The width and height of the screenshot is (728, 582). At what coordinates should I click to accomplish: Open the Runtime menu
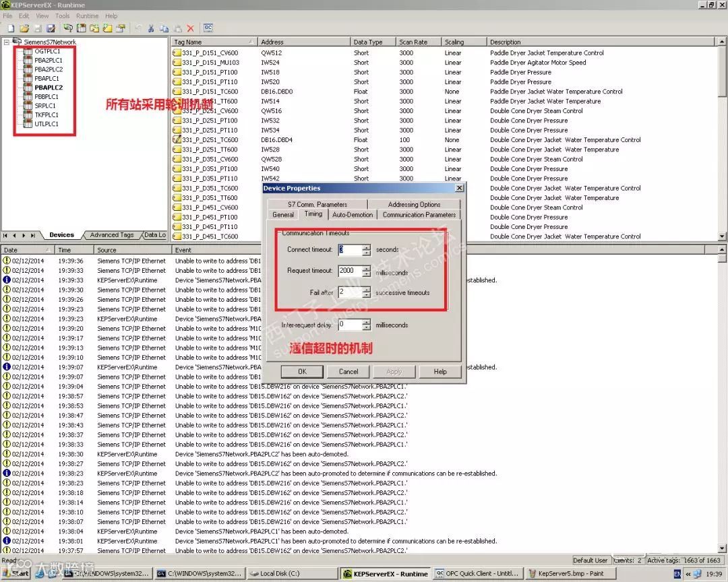pyautogui.click(x=87, y=15)
